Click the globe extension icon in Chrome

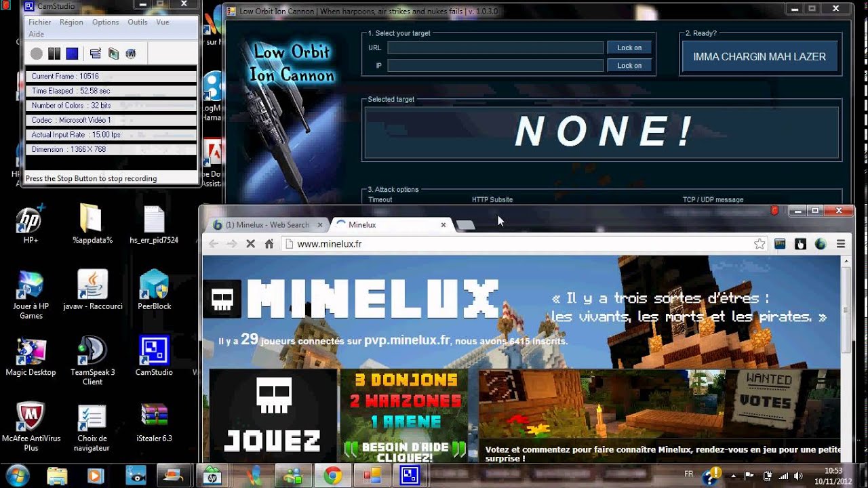pyautogui.click(x=821, y=244)
